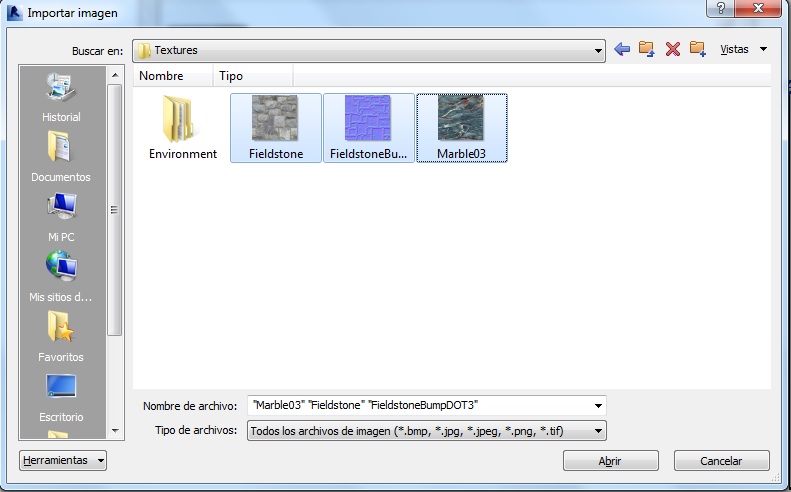Viewport: 791px width, 492px height.
Task: Open Mi PC in the places sidebar
Action: pyautogui.click(x=61, y=218)
